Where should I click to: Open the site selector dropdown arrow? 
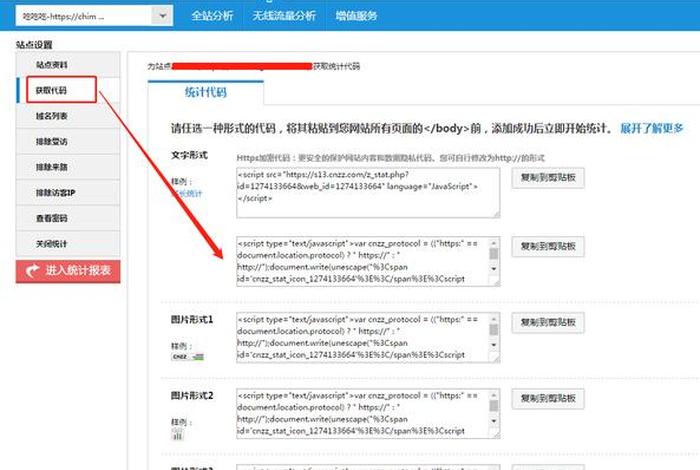click(162, 16)
